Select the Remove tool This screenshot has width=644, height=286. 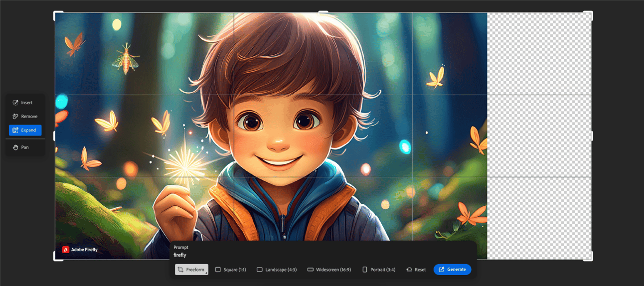[x=25, y=116]
